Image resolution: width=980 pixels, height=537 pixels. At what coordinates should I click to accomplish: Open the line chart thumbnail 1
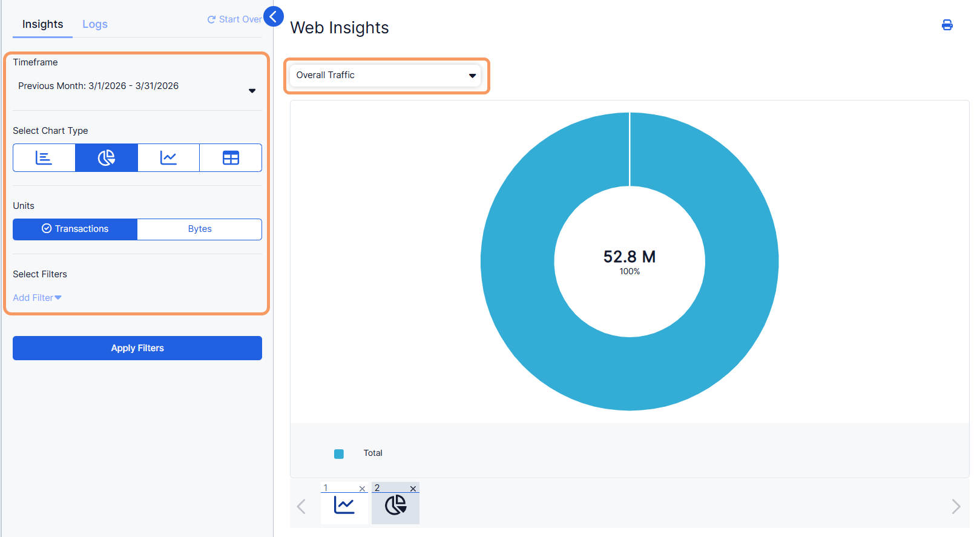tap(344, 505)
